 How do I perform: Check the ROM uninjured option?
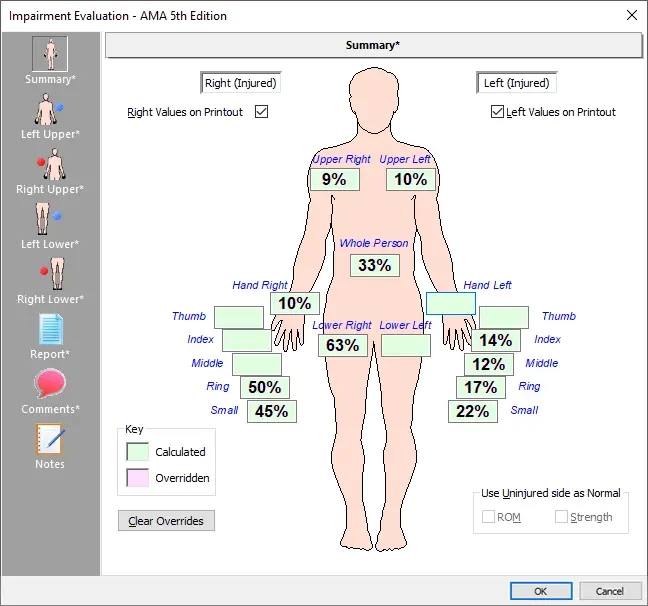pyautogui.click(x=488, y=517)
